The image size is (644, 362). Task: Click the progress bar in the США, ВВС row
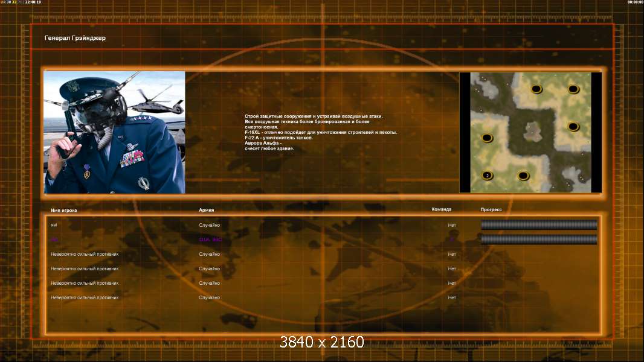pos(539,239)
